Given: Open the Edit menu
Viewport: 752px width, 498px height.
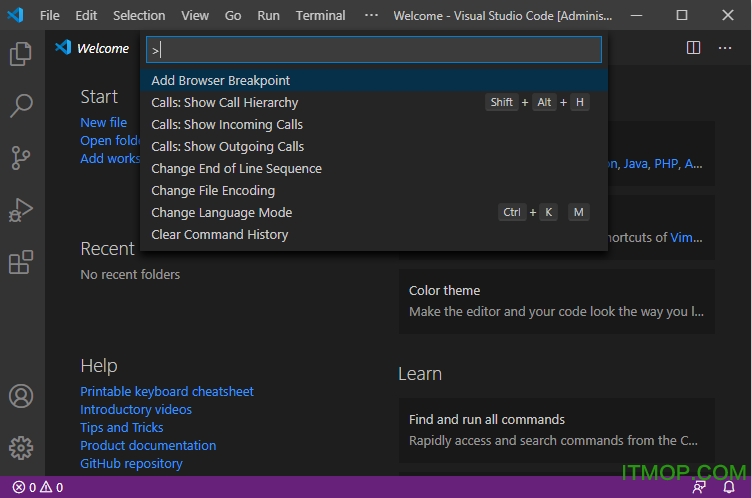Looking at the screenshot, I should click(x=86, y=15).
